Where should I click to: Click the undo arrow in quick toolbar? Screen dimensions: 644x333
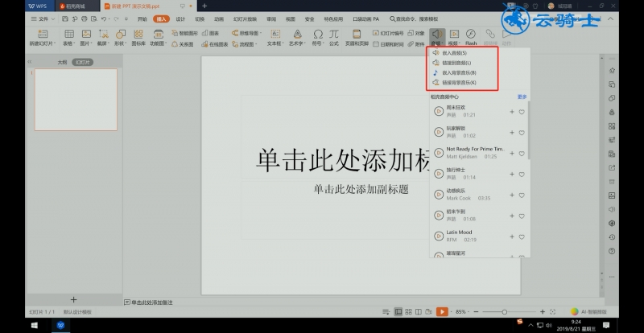tap(104, 18)
